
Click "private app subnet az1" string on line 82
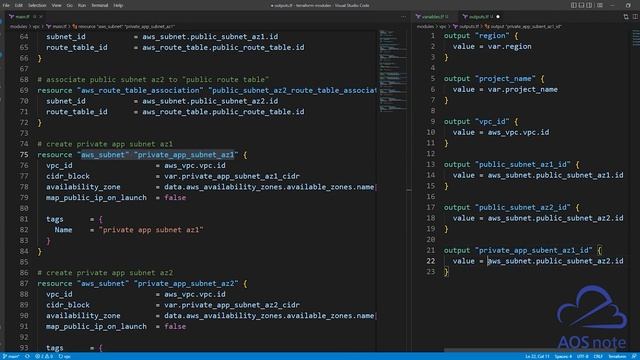(151, 230)
